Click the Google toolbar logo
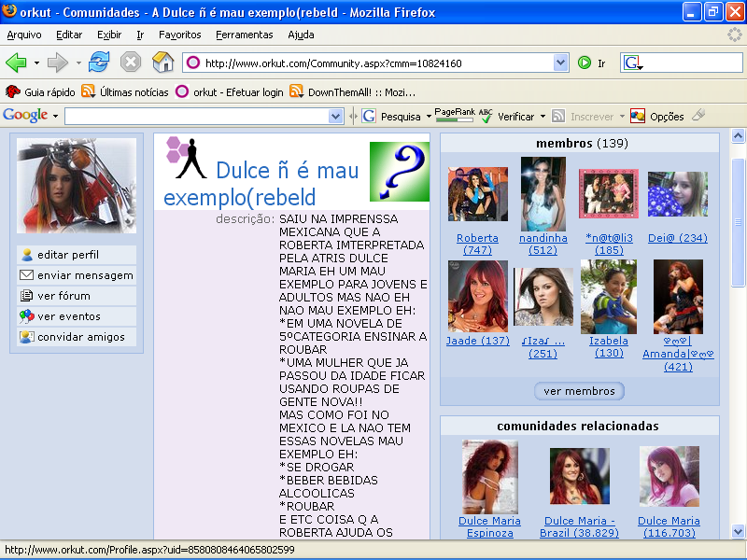The width and height of the screenshot is (747, 560). click(x=25, y=116)
